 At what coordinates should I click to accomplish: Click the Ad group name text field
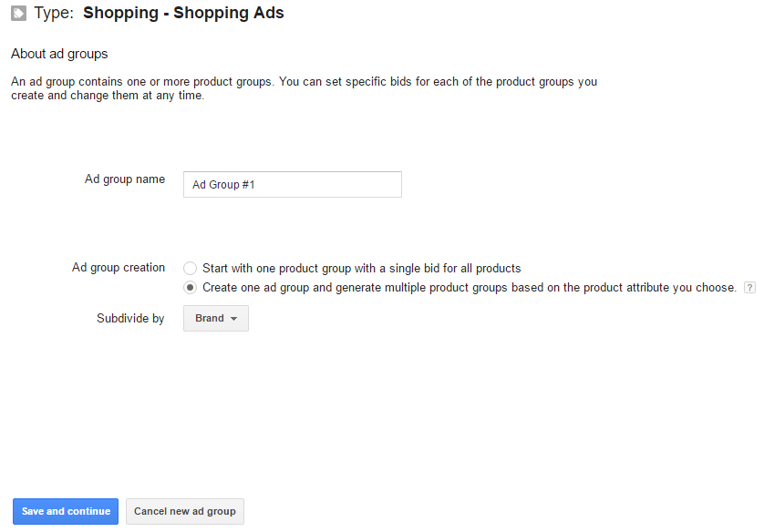coord(292,184)
